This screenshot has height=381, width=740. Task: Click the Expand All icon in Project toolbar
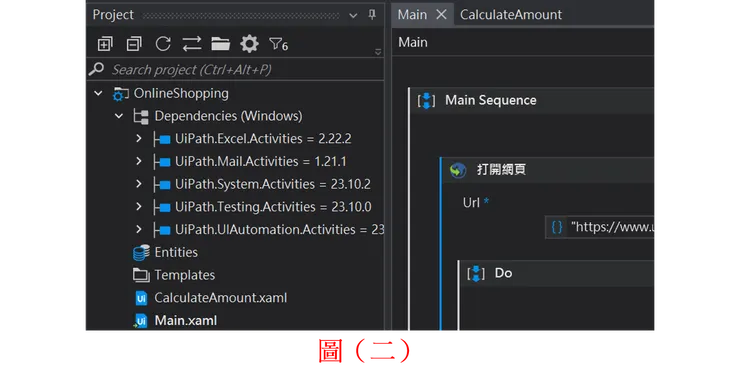[105, 44]
